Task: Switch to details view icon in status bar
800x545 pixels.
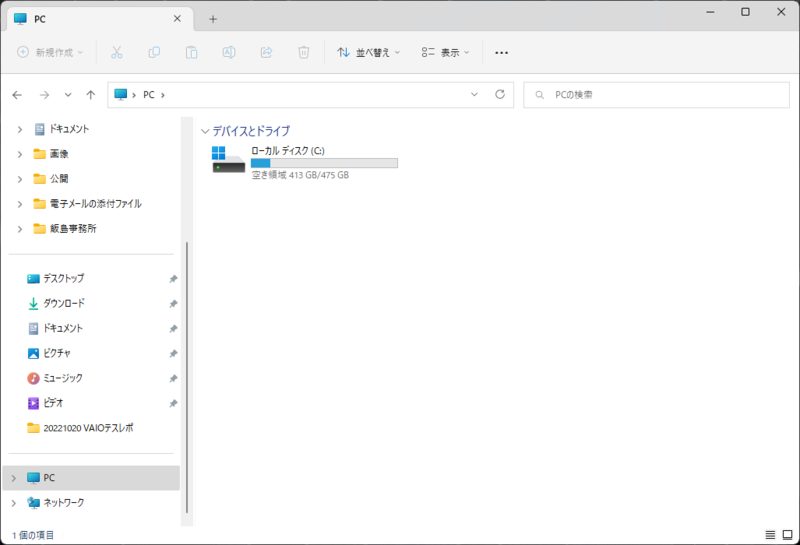Action: pos(770,535)
